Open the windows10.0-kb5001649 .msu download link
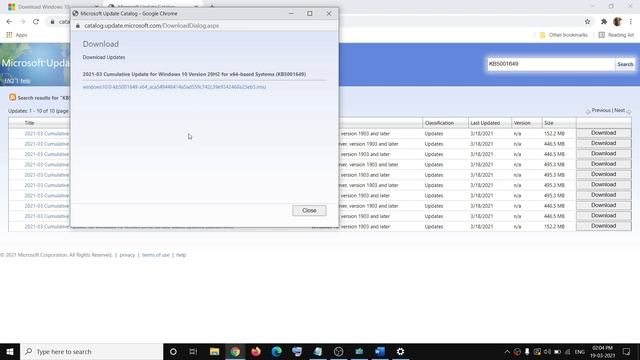The width and height of the screenshot is (640, 360). coord(174,87)
